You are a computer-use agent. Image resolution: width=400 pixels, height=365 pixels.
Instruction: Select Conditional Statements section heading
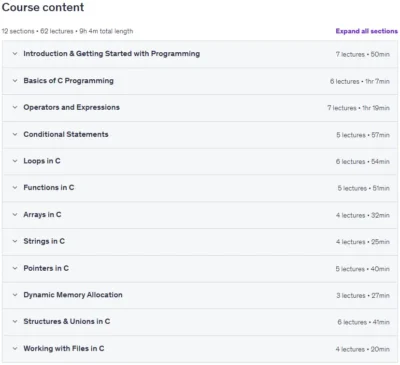tap(66, 134)
